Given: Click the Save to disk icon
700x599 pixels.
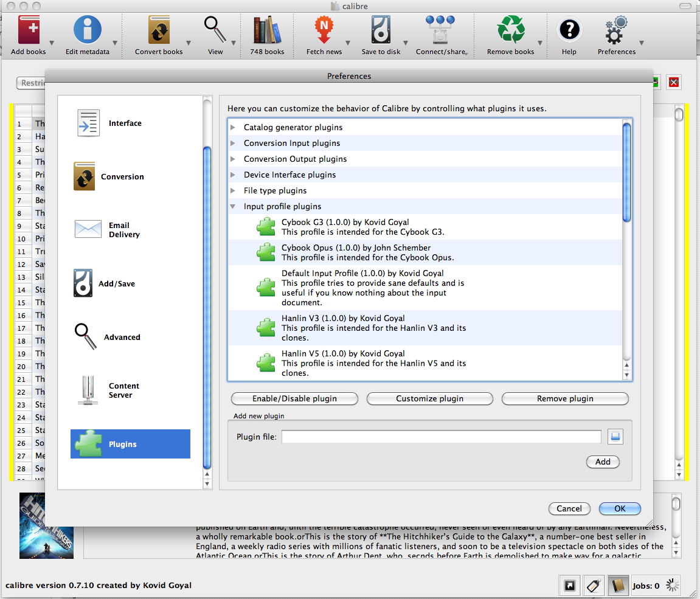Looking at the screenshot, I should point(381,29).
